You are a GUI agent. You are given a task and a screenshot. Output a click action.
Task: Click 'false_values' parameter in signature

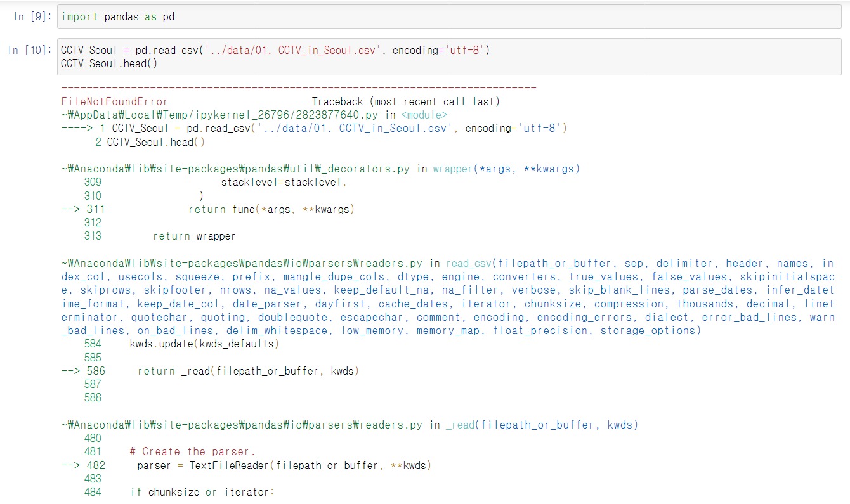689,276
